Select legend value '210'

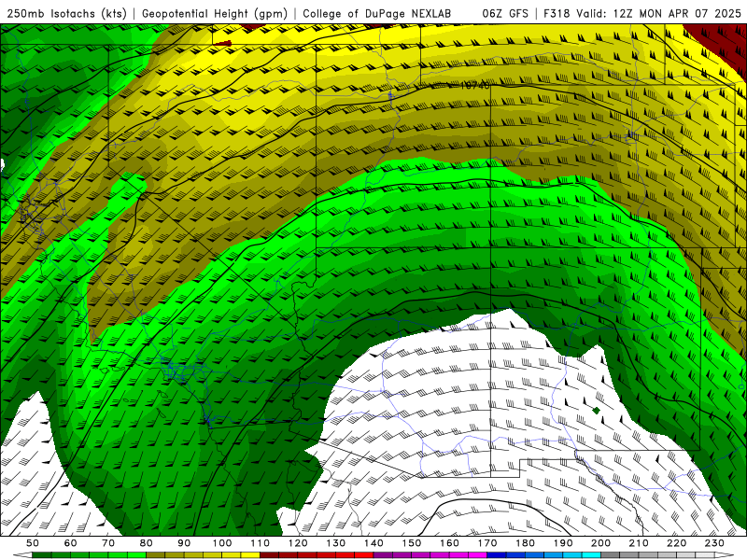click(639, 543)
